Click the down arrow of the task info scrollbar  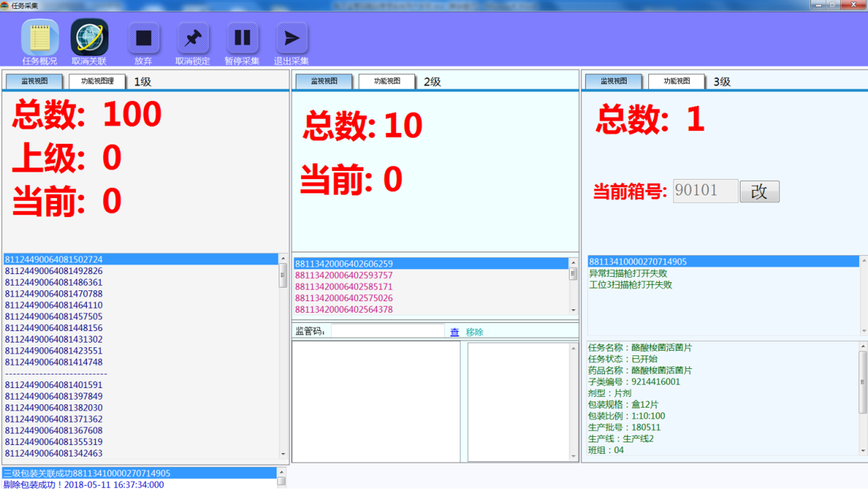[x=863, y=451]
